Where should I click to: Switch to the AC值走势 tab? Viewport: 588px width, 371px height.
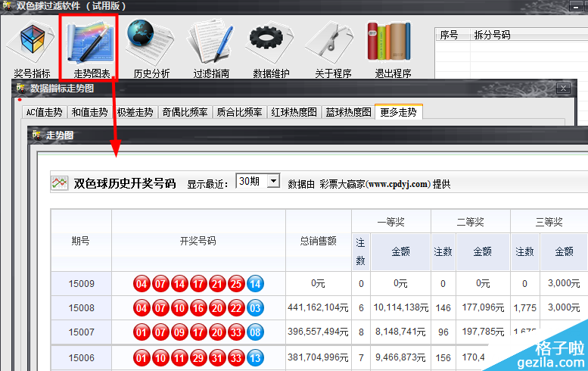(44, 112)
